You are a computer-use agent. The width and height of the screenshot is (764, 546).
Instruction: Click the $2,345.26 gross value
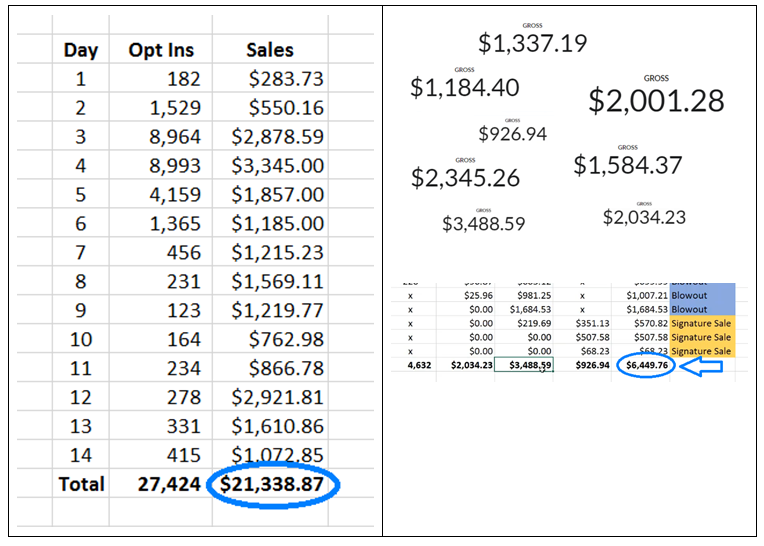coord(465,178)
